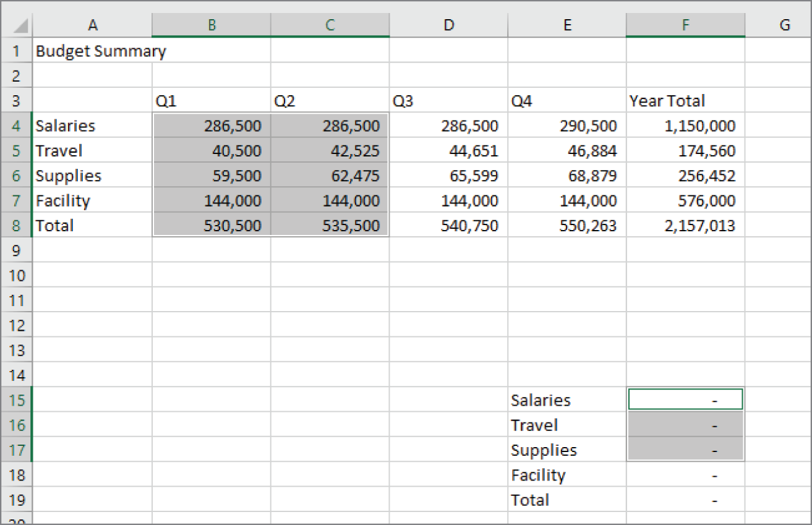Click the Travel label in row 5
812x525 pixels.
(x=92, y=151)
